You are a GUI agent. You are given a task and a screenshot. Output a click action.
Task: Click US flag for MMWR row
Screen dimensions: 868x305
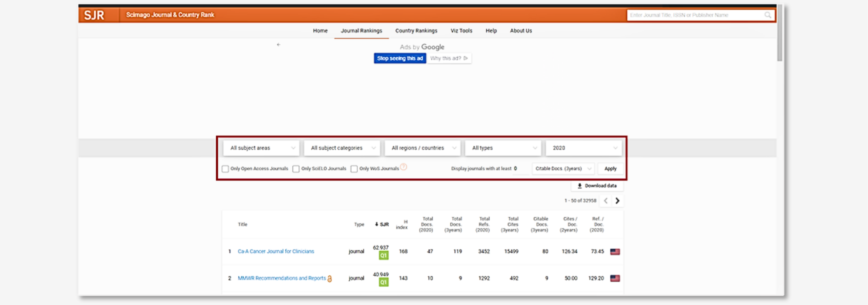[x=615, y=278]
